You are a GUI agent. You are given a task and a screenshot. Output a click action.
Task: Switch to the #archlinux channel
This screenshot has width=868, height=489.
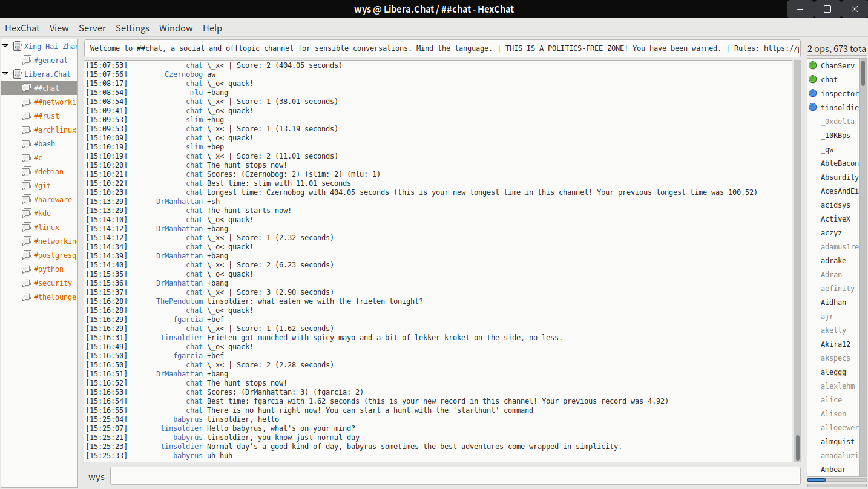coord(54,130)
